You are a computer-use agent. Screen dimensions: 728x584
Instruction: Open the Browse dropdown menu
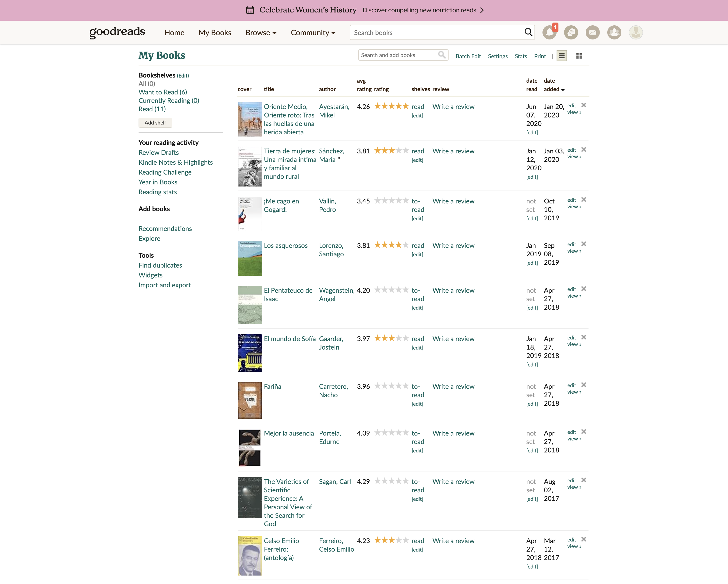[x=260, y=32]
